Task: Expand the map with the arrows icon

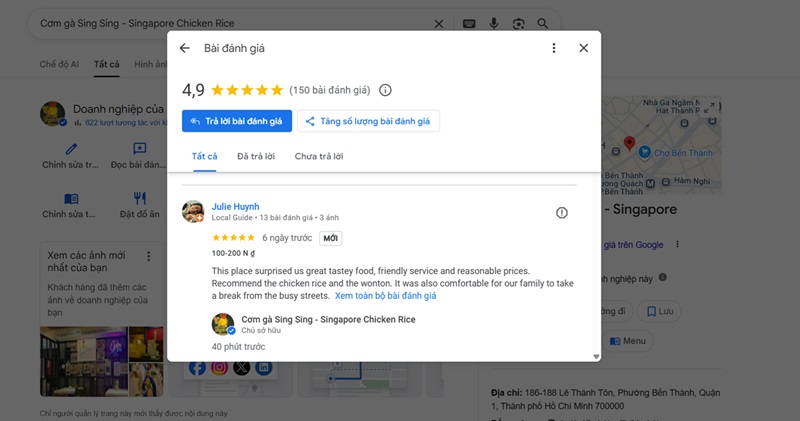Action: [709, 108]
